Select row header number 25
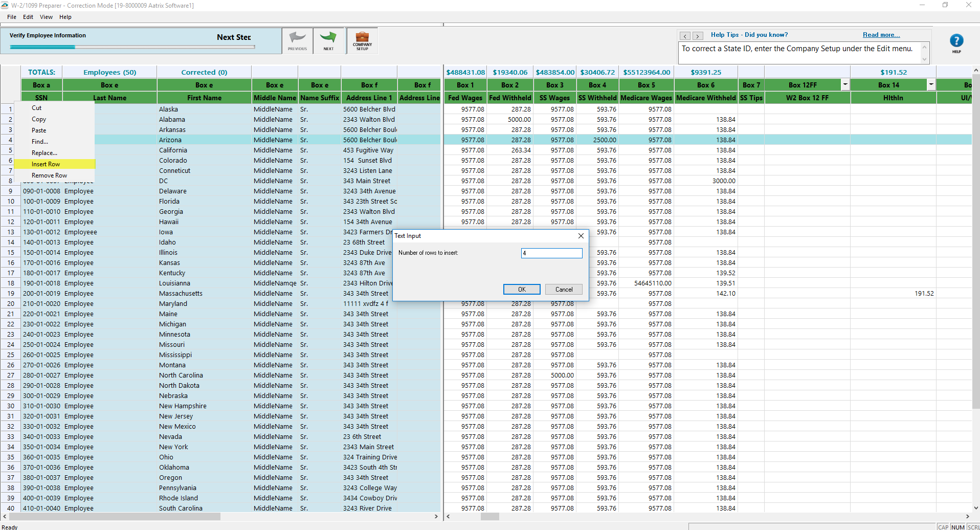 pos(11,355)
